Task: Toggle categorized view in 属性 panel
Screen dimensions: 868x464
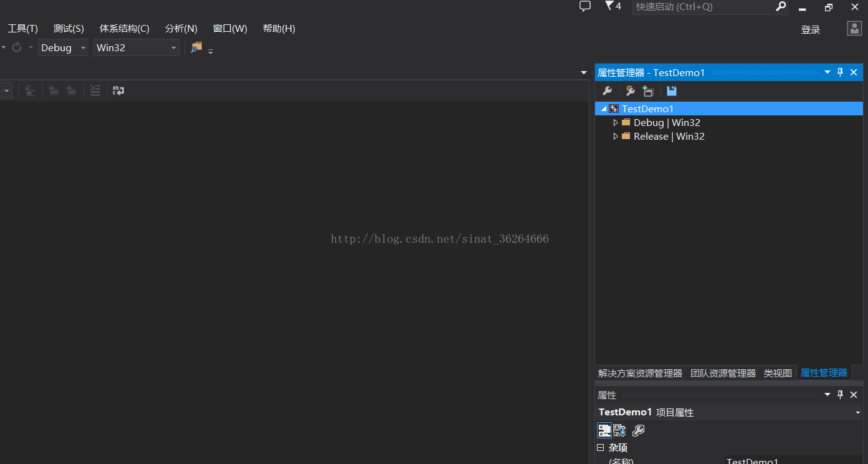Action: coord(604,430)
